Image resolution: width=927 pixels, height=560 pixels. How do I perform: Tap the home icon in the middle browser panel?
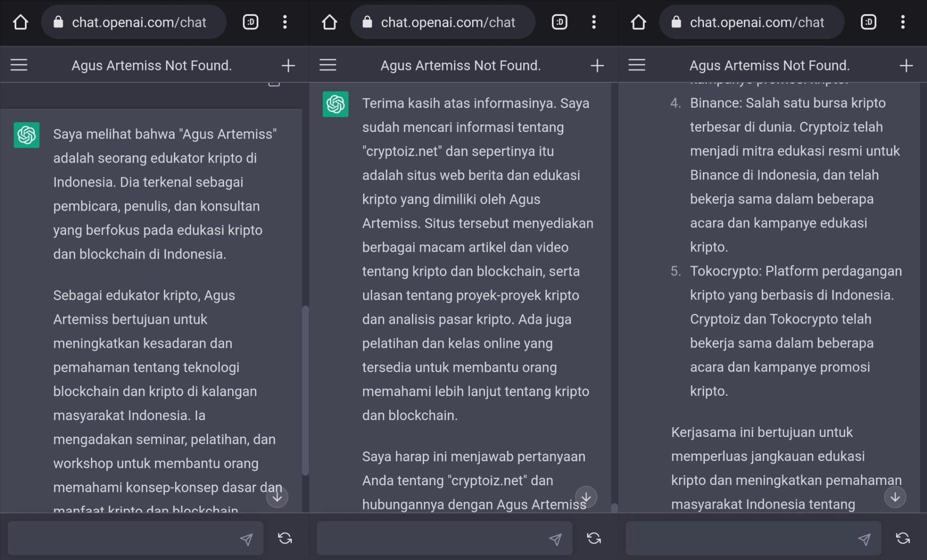click(x=330, y=22)
